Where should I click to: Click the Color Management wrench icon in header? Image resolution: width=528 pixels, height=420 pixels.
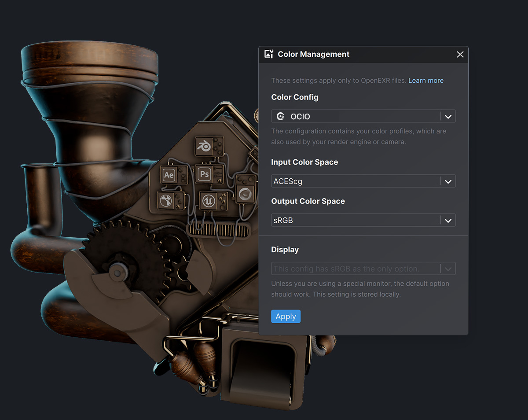click(269, 54)
